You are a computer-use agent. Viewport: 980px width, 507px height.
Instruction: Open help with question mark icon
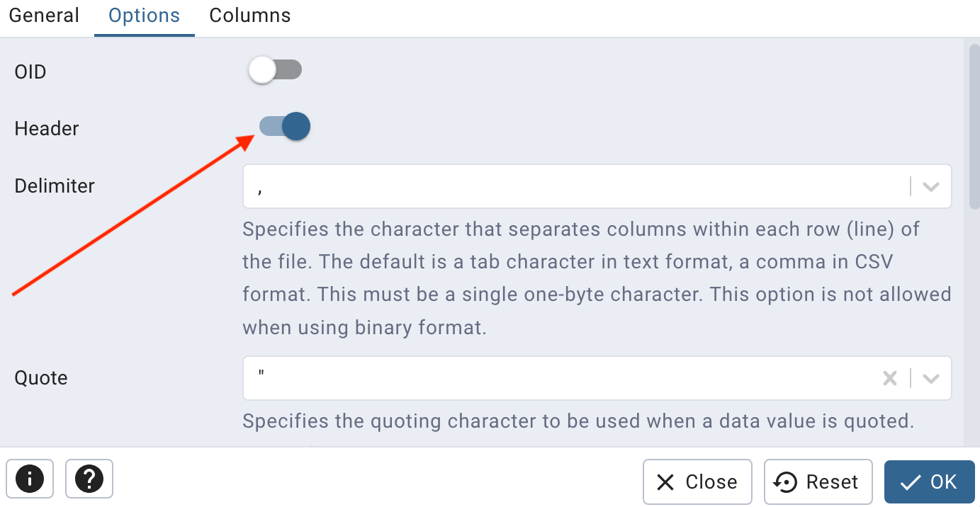click(89, 479)
